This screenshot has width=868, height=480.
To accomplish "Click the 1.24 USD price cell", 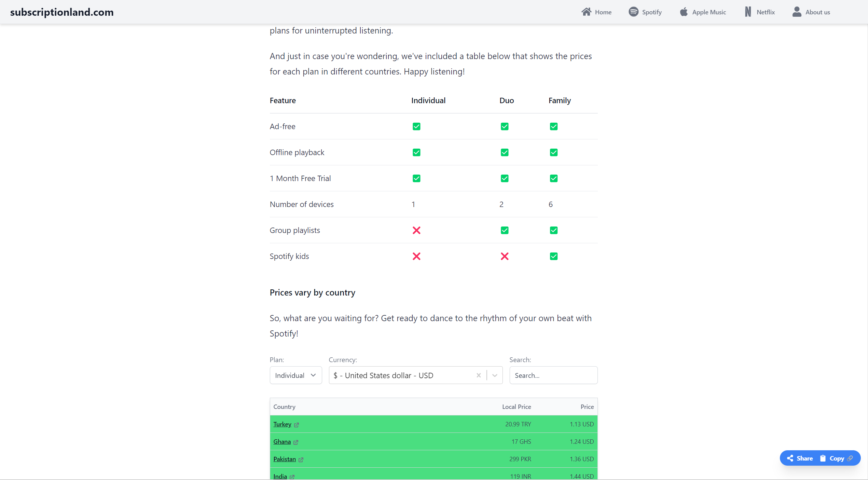I will point(582,442).
